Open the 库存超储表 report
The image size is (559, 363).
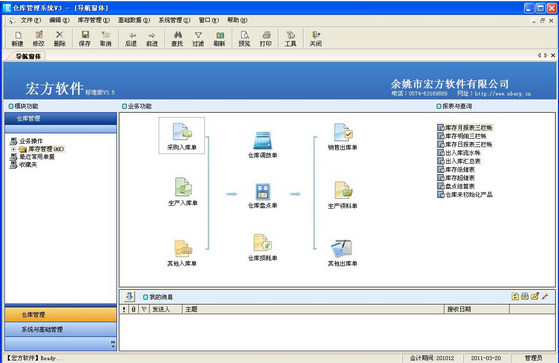point(456,178)
